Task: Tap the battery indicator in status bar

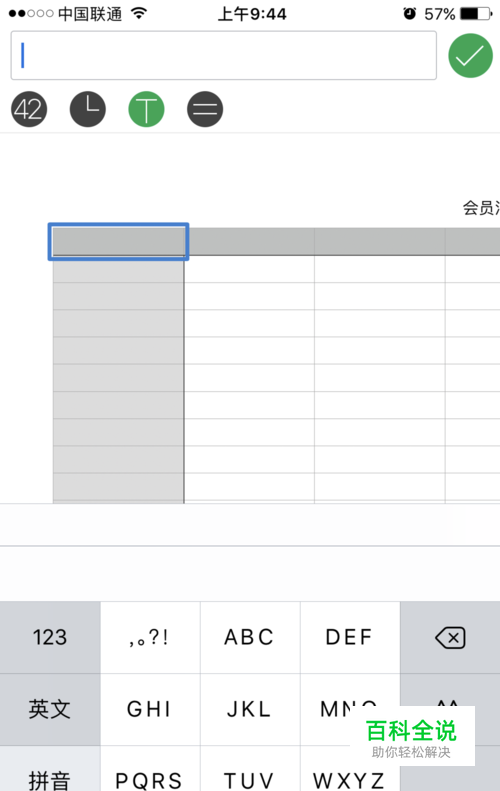Action: tap(476, 14)
